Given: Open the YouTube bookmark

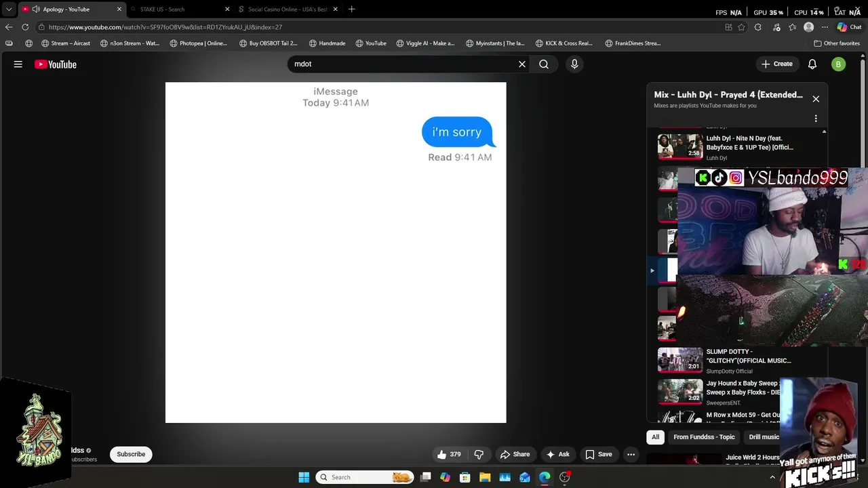Looking at the screenshot, I should (x=371, y=43).
